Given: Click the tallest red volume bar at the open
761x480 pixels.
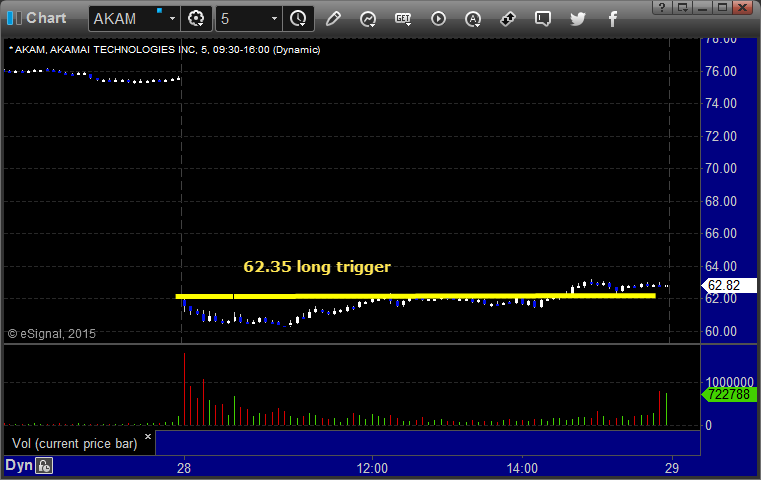Looking at the screenshot, I should point(184,389).
